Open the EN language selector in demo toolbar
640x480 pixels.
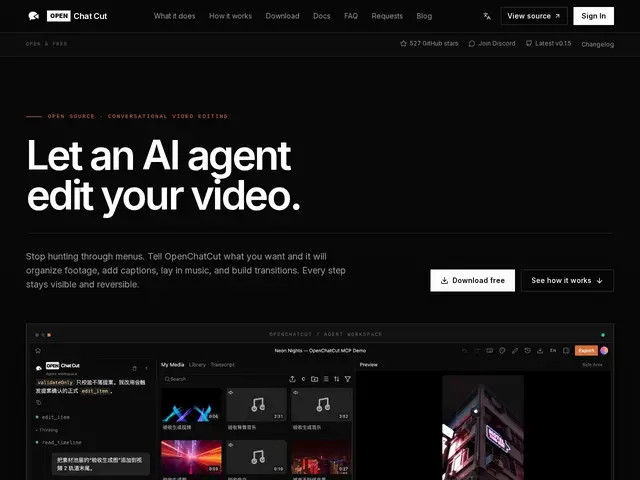(x=553, y=351)
